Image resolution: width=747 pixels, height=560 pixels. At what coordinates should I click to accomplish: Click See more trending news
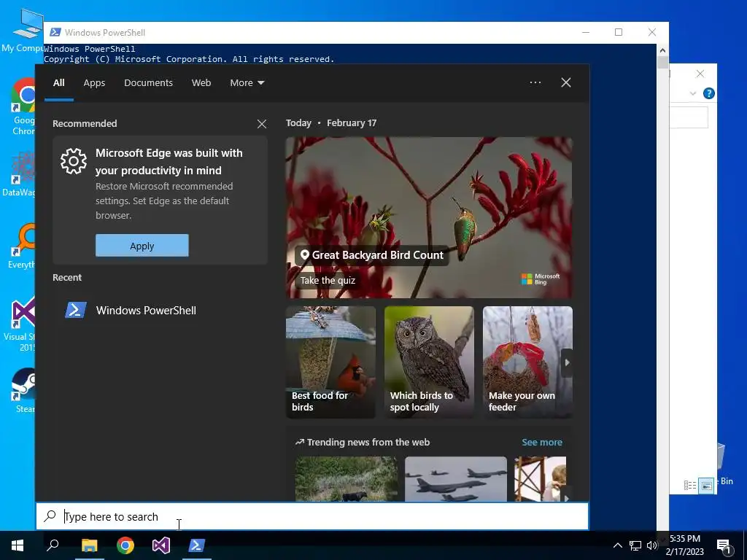click(542, 443)
